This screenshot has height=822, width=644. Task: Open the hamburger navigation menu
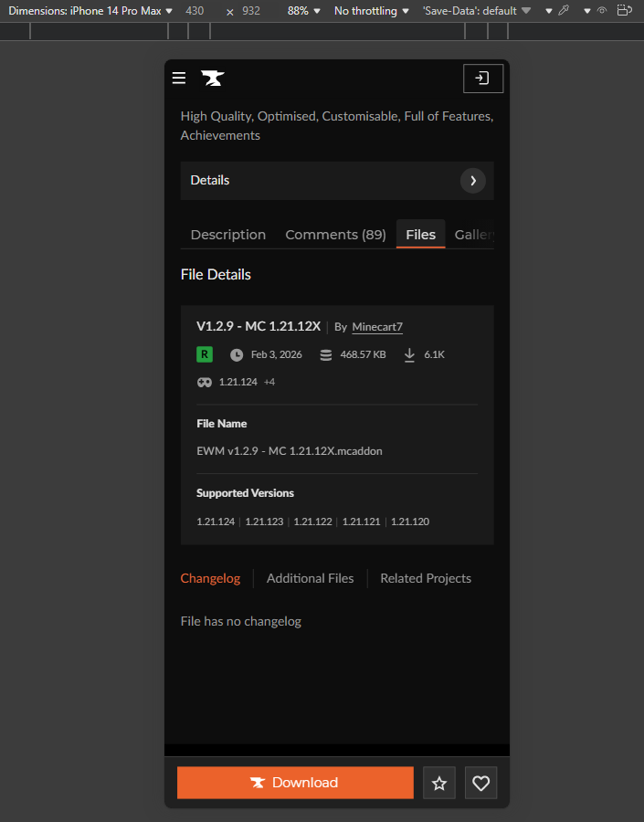pyautogui.click(x=179, y=79)
